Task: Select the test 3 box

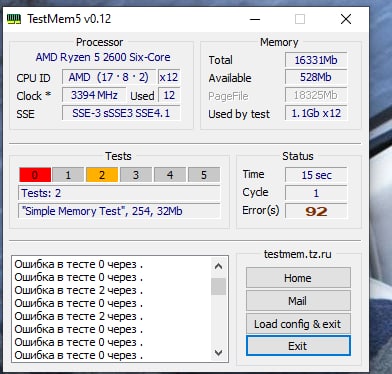Action: click(x=136, y=175)
